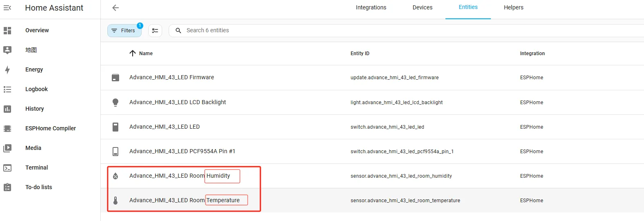Click the back arrow icon
The height and width of the screenshot is (221, 644).
point(115,8)
